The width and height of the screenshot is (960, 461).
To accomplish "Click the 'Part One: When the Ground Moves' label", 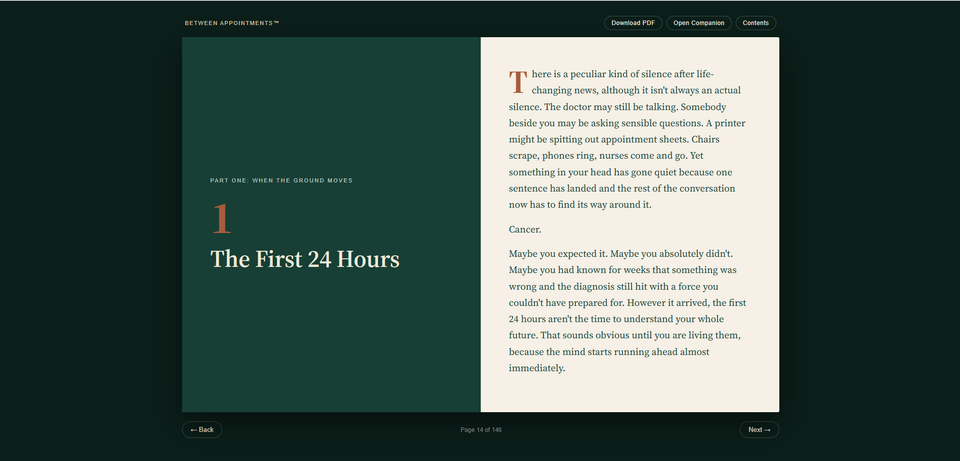I will point(281,181).
